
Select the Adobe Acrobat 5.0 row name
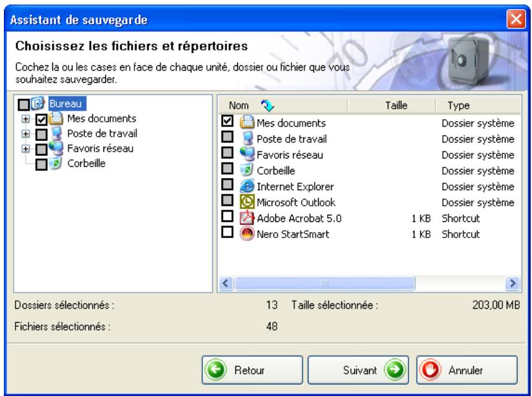(299, 218)
